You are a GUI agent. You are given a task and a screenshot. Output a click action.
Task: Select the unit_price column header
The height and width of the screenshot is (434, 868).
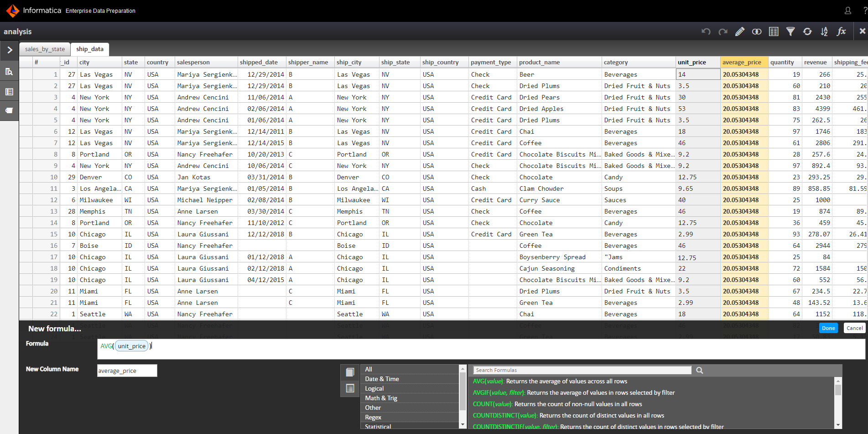click(x=698, y=62)
